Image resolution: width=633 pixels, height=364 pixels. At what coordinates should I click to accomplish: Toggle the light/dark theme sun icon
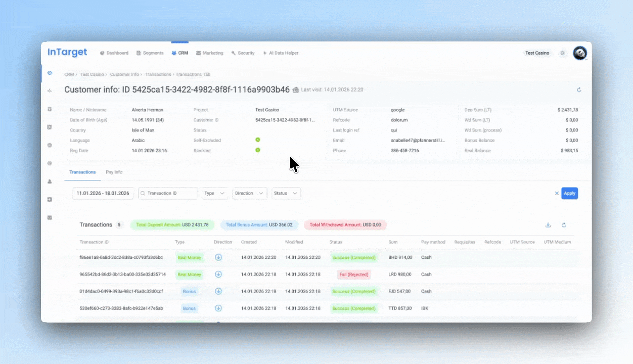pyautogui.click(x=563, y=53)
